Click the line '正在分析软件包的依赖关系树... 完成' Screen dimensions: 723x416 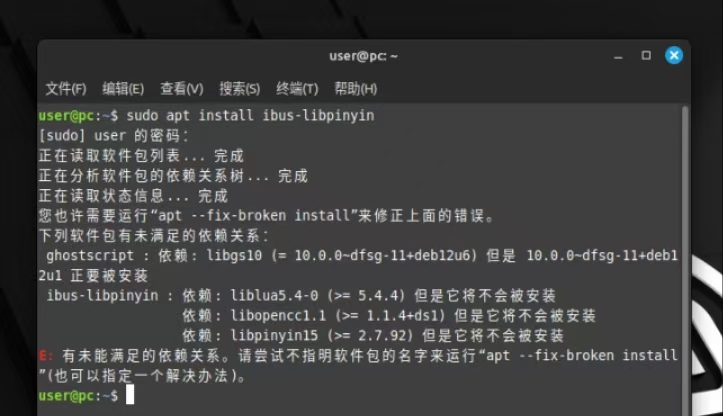coord(173,176)
